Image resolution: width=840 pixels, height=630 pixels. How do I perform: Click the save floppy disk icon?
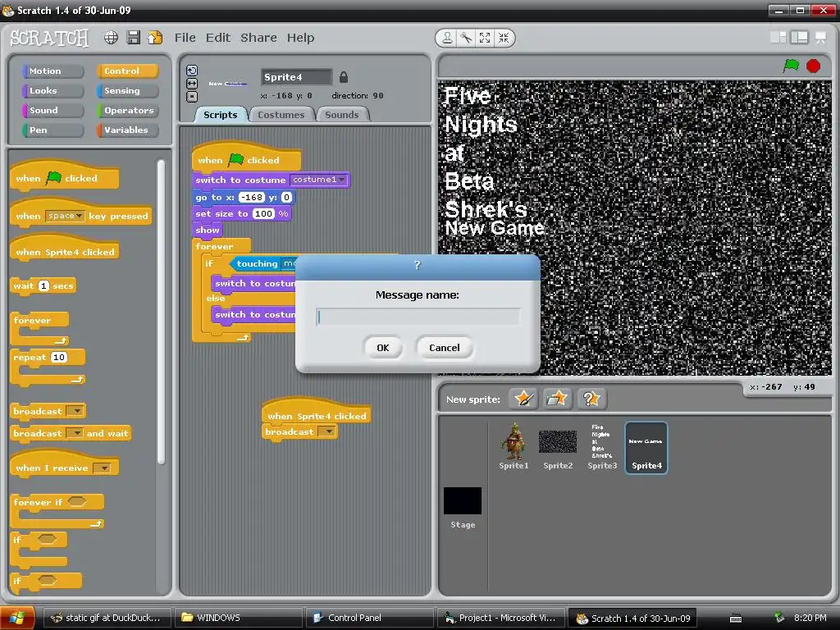[x=134, y=38]
